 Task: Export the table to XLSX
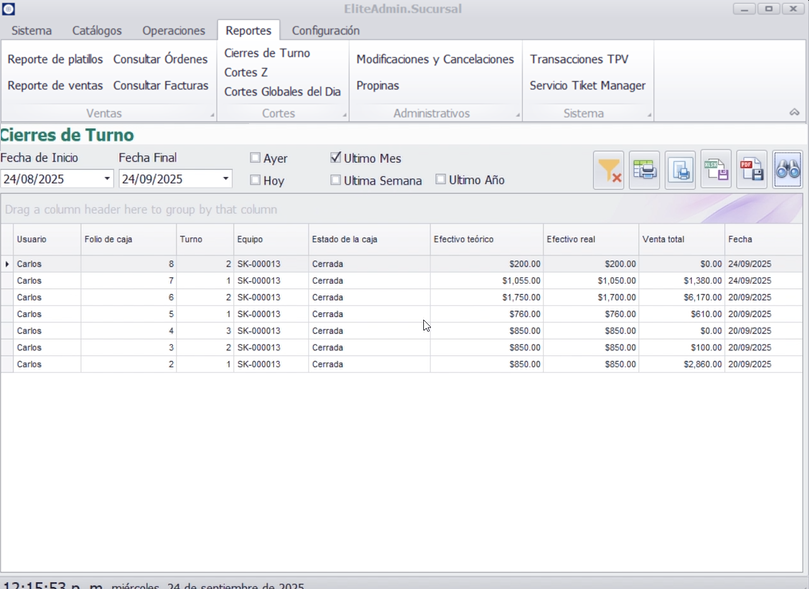tap(716, 171)
